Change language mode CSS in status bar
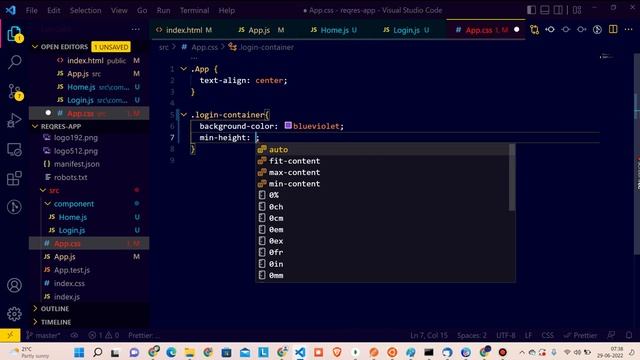Image resolution: width=640 pixels, height=360 pixels. [x=547, y=335]
